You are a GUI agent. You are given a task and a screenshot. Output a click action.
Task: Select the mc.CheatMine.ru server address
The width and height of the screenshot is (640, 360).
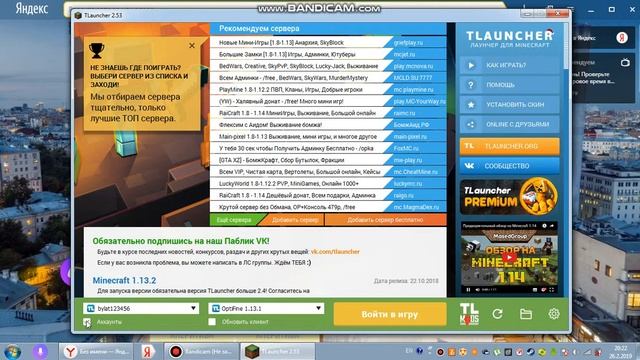click(416, 172)
